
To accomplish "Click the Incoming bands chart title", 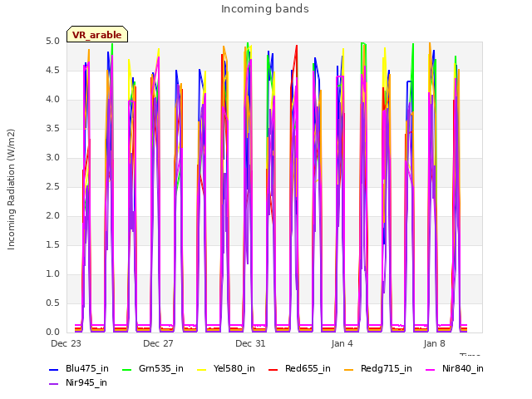I will (x=265, y=9).
